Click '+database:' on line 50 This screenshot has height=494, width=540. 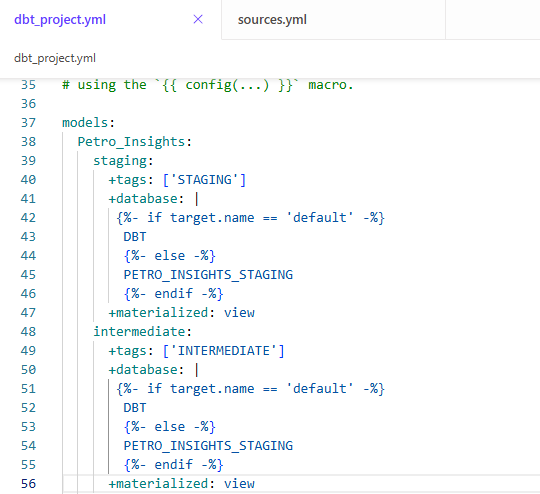[153, 370]
